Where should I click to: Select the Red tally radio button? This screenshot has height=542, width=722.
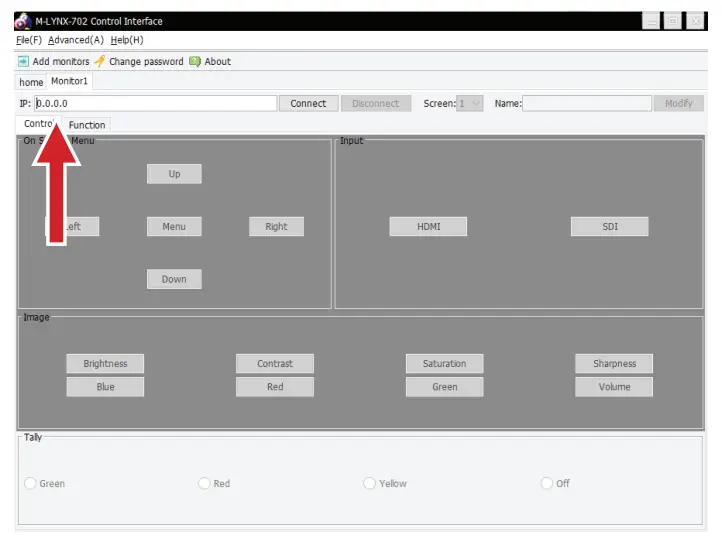point(204,483)
